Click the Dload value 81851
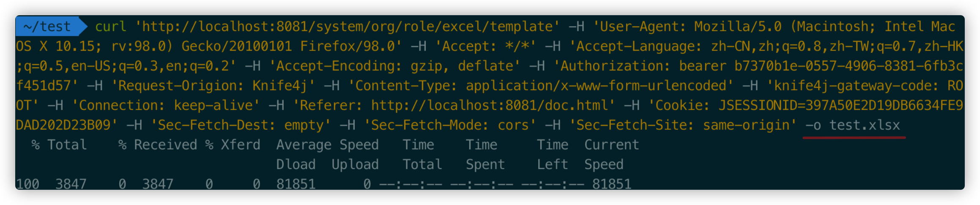Viewport: 980px width, 205px height. click(296, 184)
